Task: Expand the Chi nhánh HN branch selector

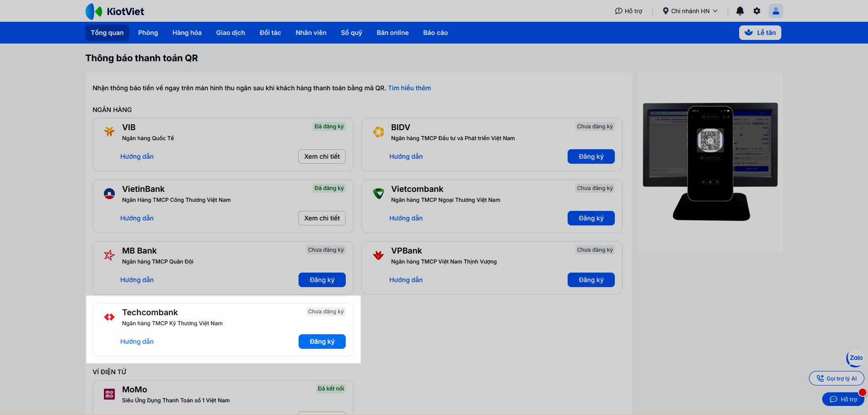Action: click(x=690, y=11)
